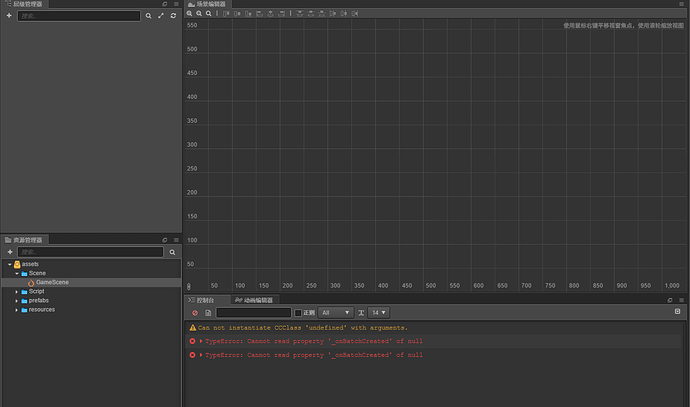Collapse the assets root folder
The image size is (690, 407).
tap(10, 264)
